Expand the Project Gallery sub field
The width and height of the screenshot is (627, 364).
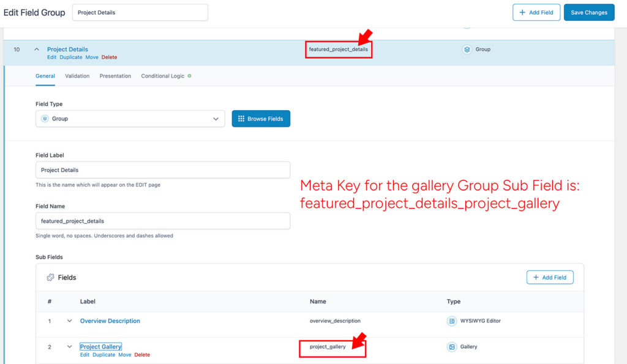coord(69,346)
